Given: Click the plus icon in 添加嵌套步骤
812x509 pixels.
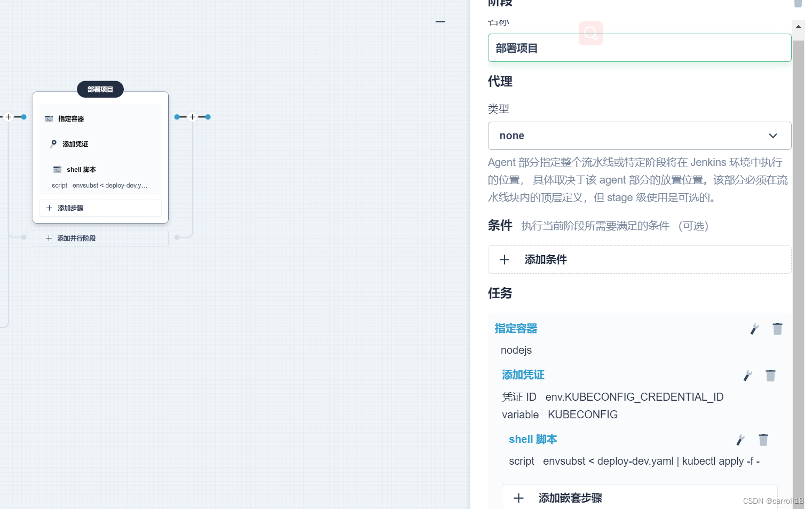Looking at the screenshot, I should click(518, 498).
